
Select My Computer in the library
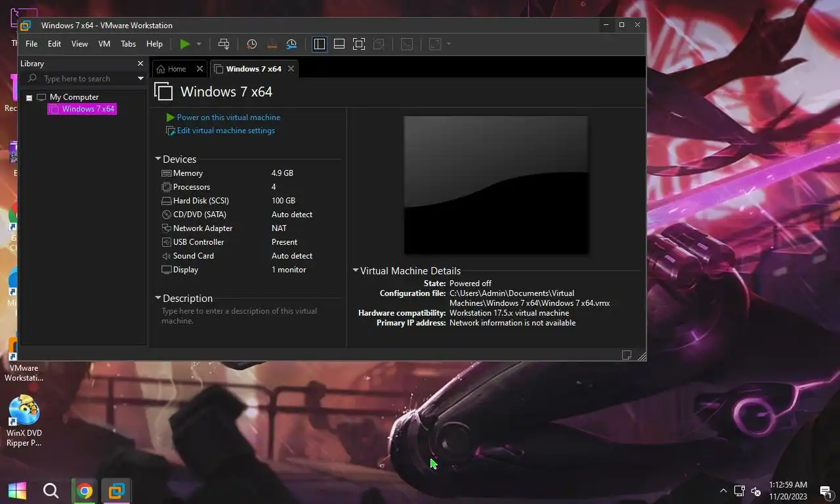(x=73, y=97)
